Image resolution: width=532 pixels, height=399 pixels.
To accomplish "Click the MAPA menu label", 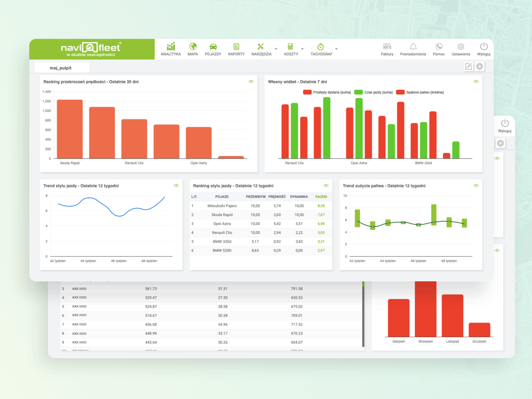I will coord(193,54).
